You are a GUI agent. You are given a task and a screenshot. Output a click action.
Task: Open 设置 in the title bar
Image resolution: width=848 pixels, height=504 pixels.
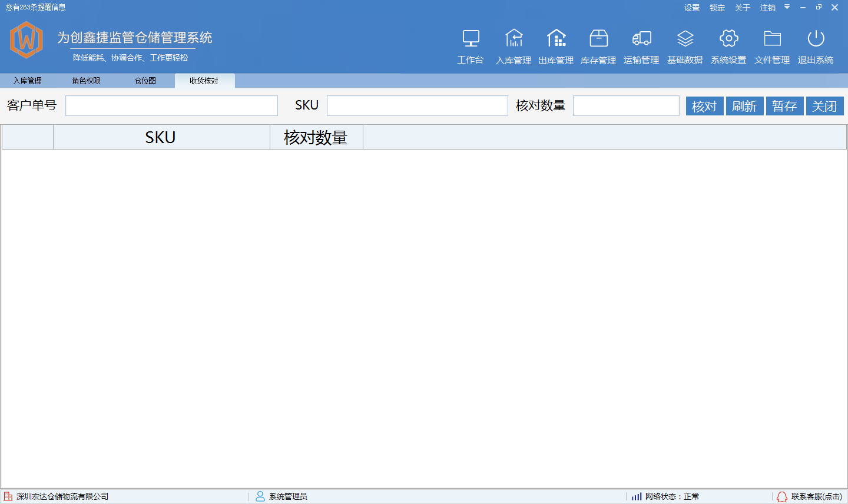click(x=692, y=8)
